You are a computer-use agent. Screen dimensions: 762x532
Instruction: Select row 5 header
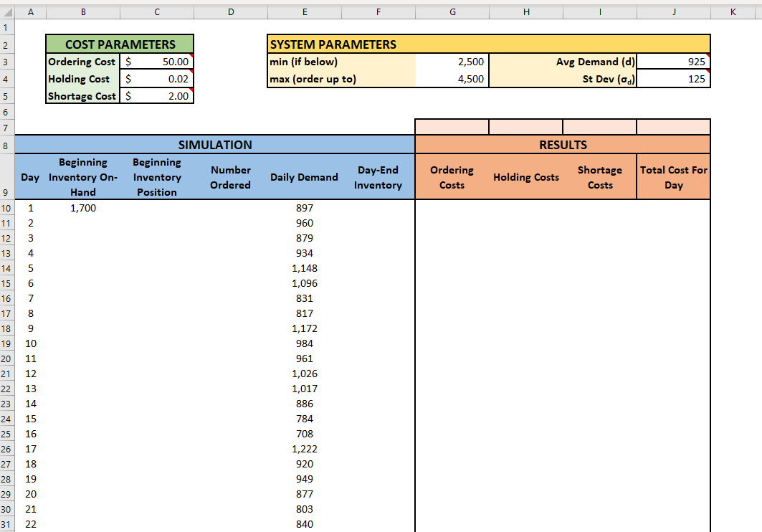[6, 95]
